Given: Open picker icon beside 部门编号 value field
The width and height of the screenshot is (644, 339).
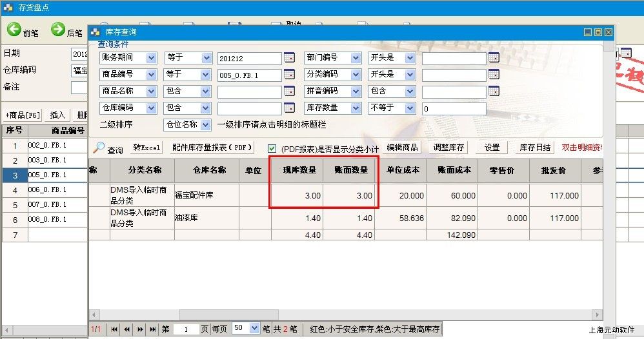Looking at the screenshot, I should tap(494, 58).
